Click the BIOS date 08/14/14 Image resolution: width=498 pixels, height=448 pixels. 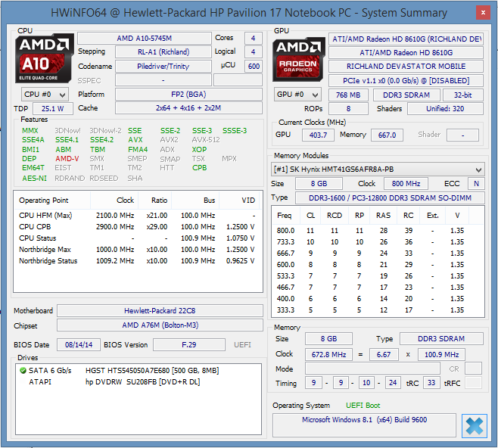click(79, 345)
